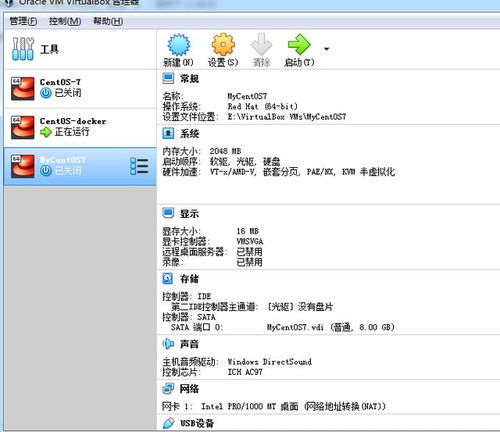
Task: Click the 已关闭 status under CentOS-7
Action: [x=68, y=93]
